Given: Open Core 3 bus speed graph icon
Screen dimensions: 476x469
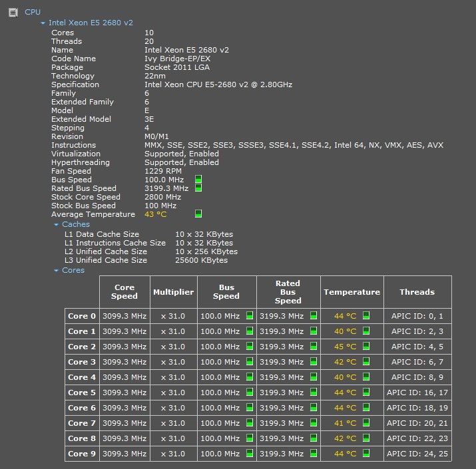Looking at the screenshot, I should coord(250,361).
